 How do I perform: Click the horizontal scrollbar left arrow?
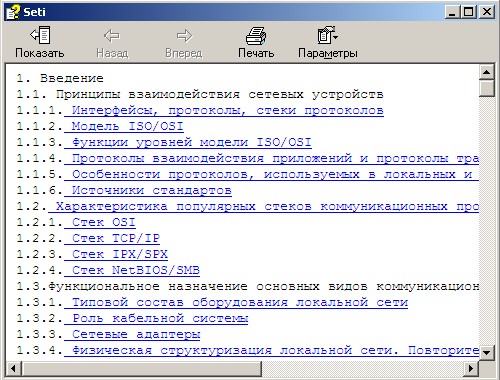coord(13,368)
